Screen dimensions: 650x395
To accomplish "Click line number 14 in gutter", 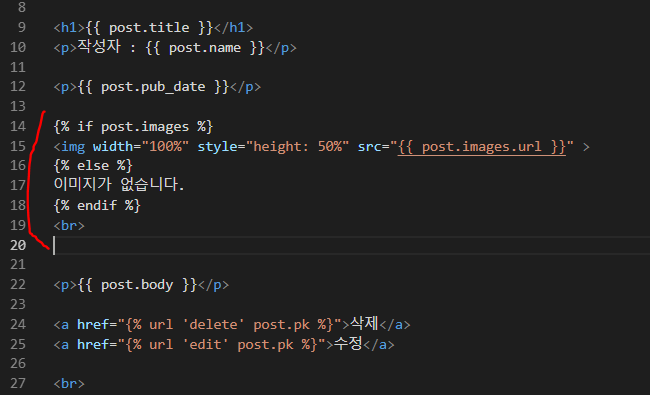I will click(18, 126).
